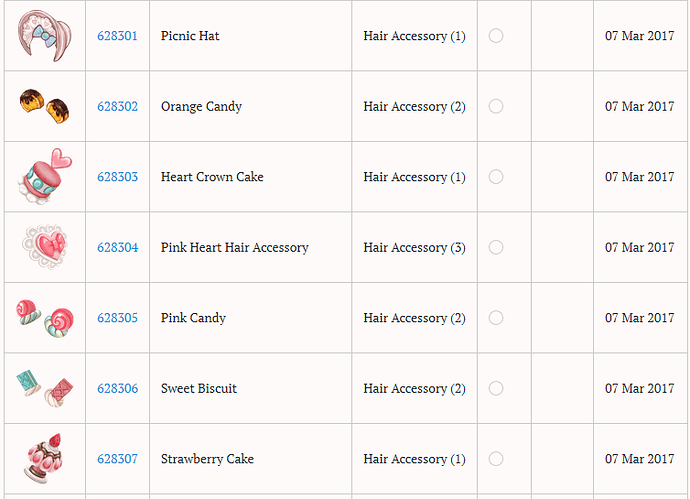Image resolution: width=690 pixels, height=499 pixels.
Task: Click the Heart Crown Cake icon
Action: coord(44,176)
